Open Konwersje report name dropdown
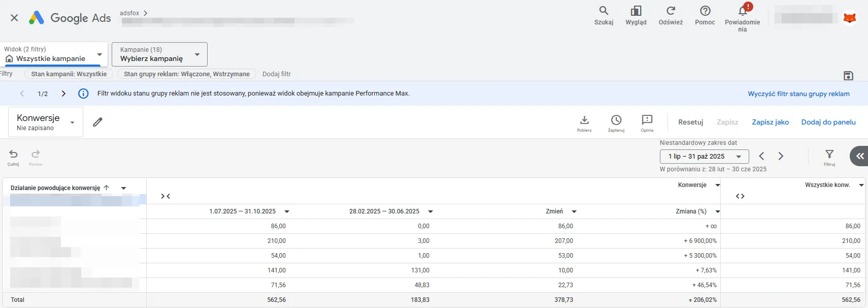Image resolution: width=868 pixels, height=308 pixels. pyautogui.click(x=46, y=122)
